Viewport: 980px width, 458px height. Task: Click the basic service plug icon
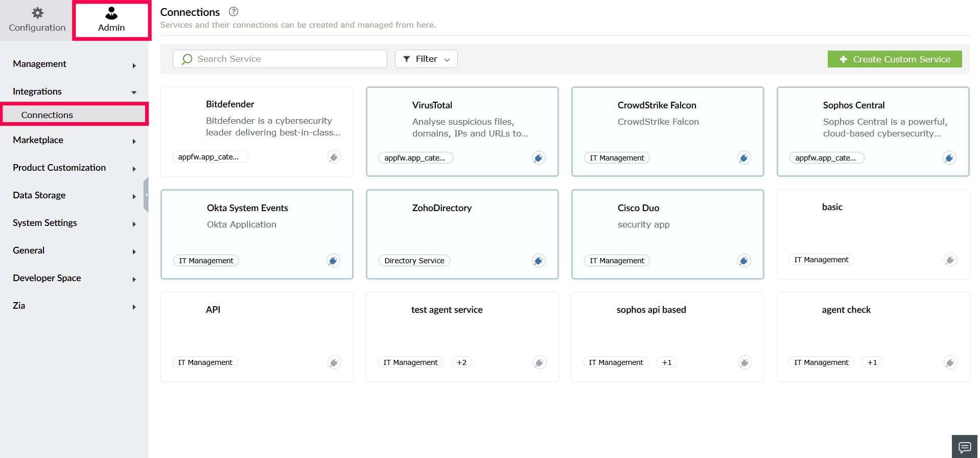point(950,260)
